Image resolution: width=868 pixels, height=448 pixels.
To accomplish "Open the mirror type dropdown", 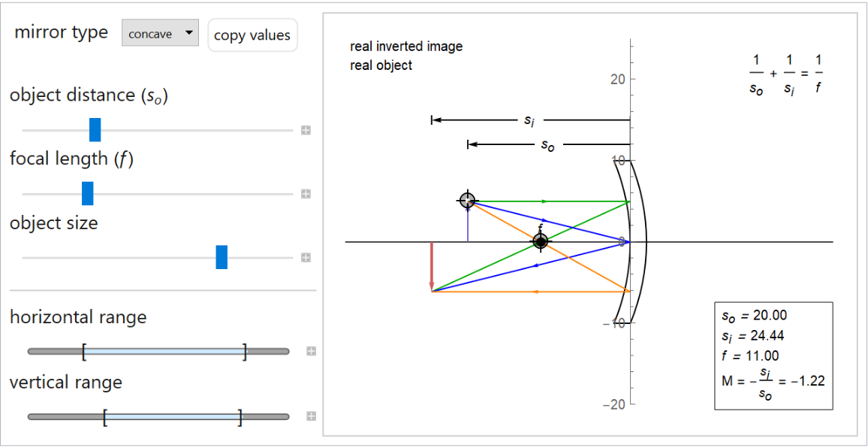I will 160,34.
